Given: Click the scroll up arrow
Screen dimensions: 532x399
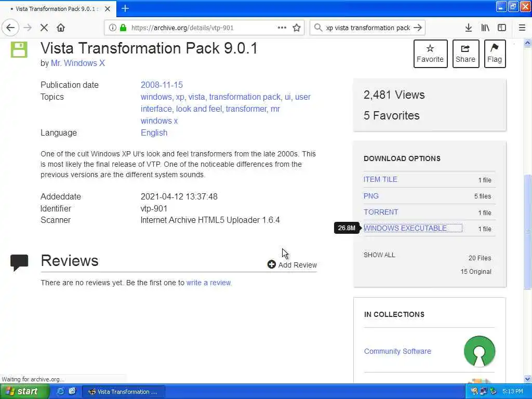Looking at the screenshot, I should pos(528,43).
